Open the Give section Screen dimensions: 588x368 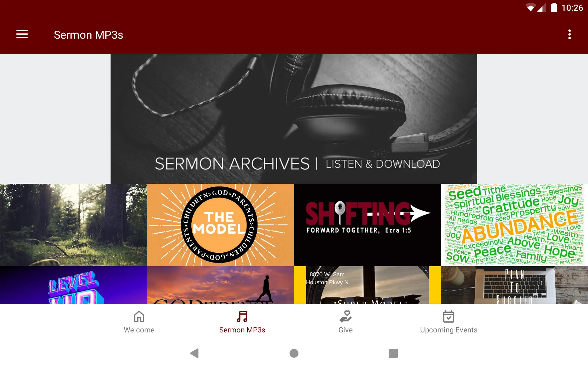tap(346, 321)
